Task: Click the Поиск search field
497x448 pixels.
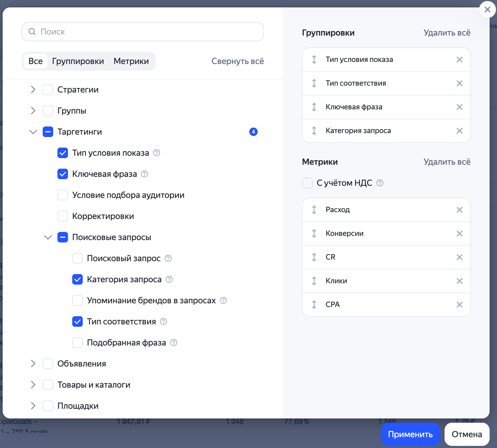Action: [143, 32]
